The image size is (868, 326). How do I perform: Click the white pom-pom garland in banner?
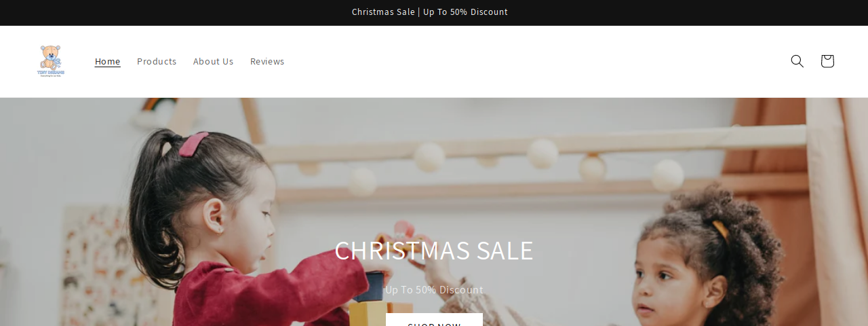[515, 163]
